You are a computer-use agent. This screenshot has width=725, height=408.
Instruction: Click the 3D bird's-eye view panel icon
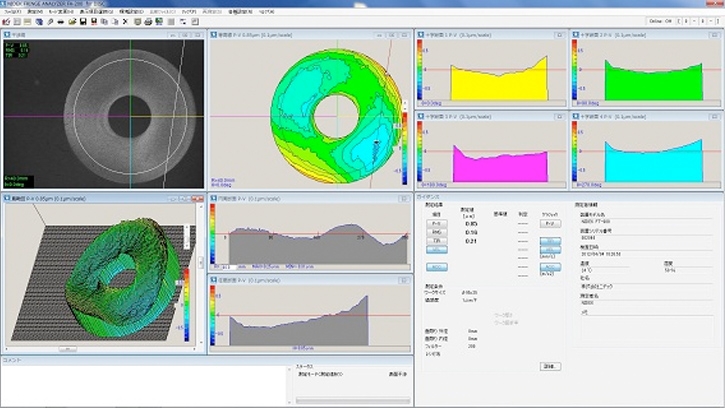coord(6,200)
